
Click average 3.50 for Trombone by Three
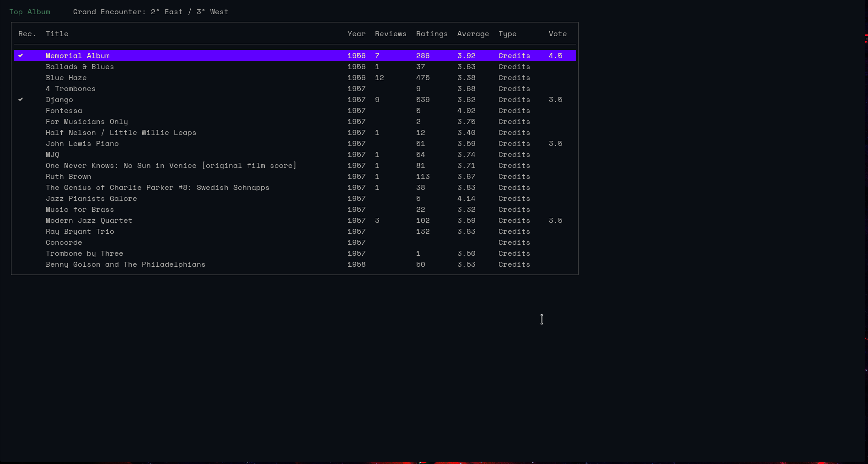466,254
